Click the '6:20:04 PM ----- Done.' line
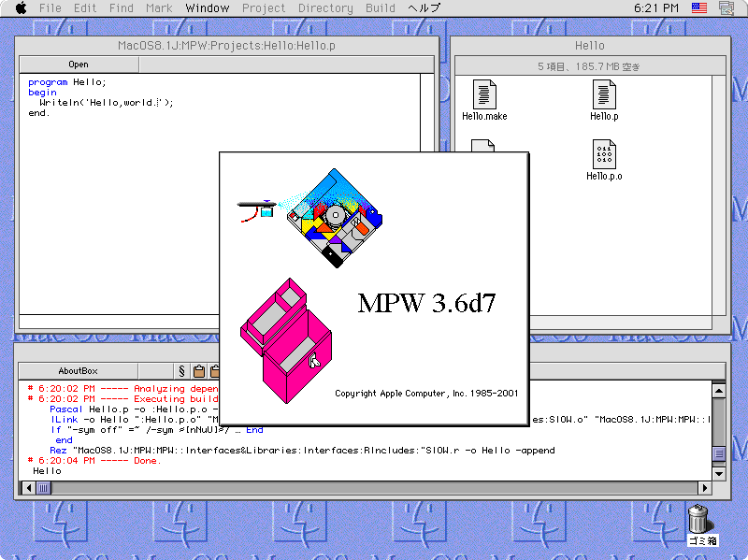Screen dimensions: 748x560 point(94,461)
